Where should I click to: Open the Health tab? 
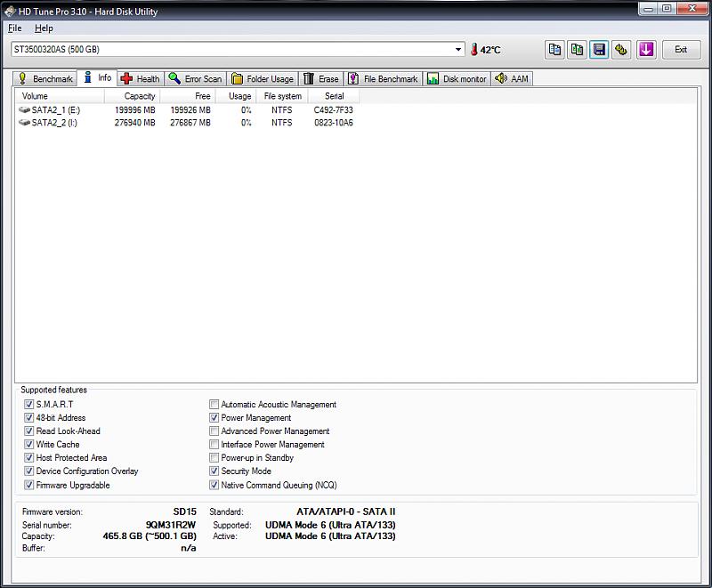141,79
